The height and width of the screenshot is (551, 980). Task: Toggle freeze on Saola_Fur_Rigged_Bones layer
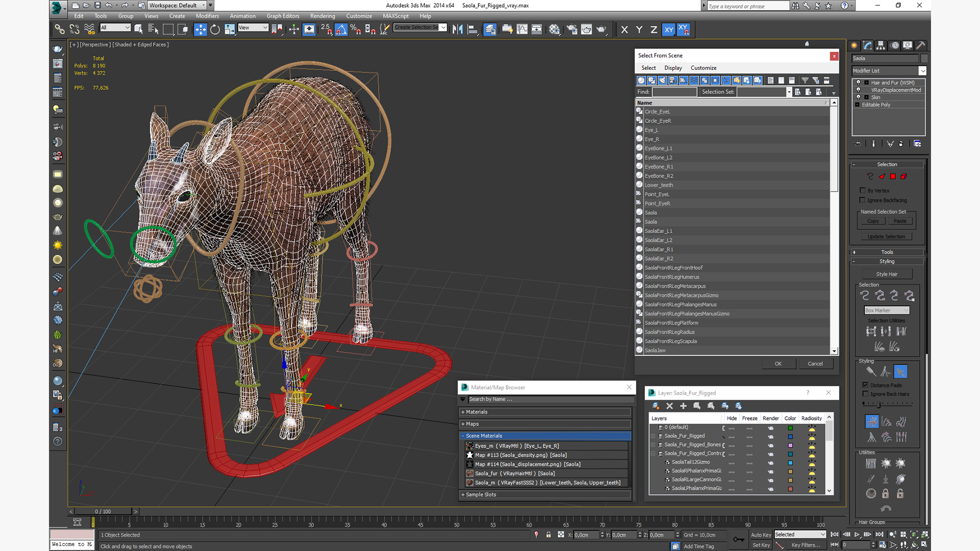point(748,444)
